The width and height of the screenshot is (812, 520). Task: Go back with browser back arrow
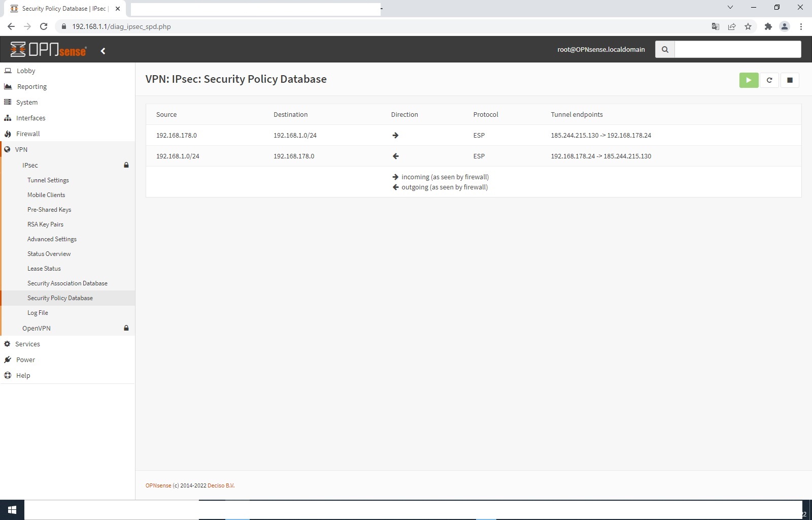click(11, 26)
